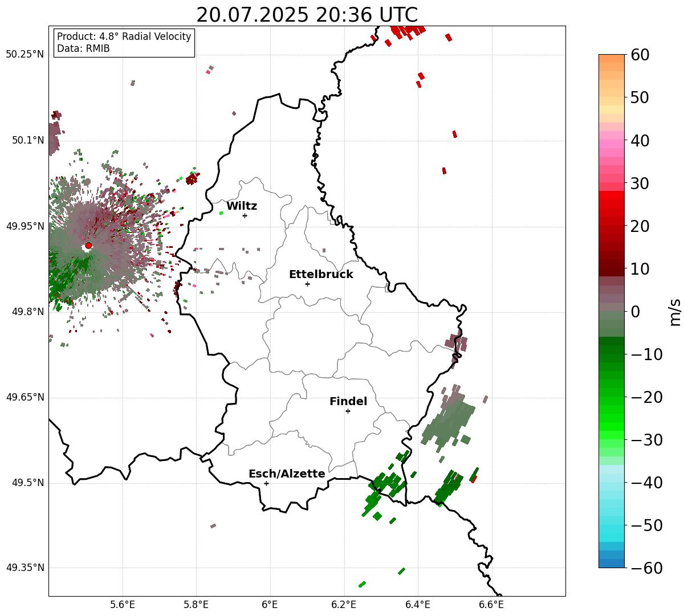Screen dimensions: 688x616
Task: Click the 10 colorbar tick label
Action: tap(640, 269)
